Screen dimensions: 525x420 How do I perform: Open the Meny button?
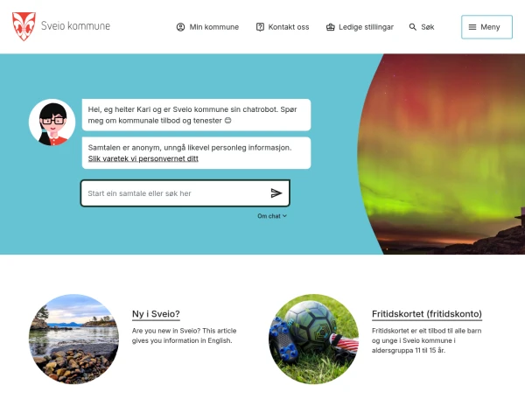[486, 27]
